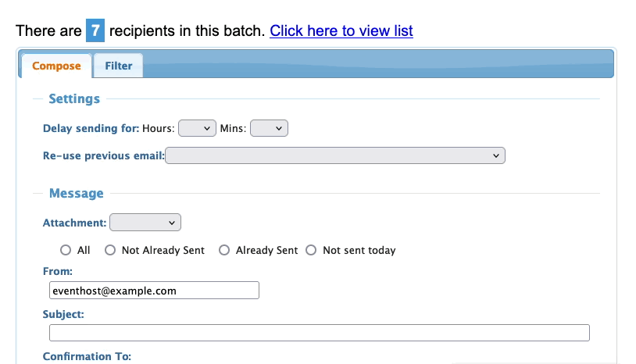Switch to the Compose tab
This screenshot has width=636, height=364.
pyautogui.click(x=56, y=66)
